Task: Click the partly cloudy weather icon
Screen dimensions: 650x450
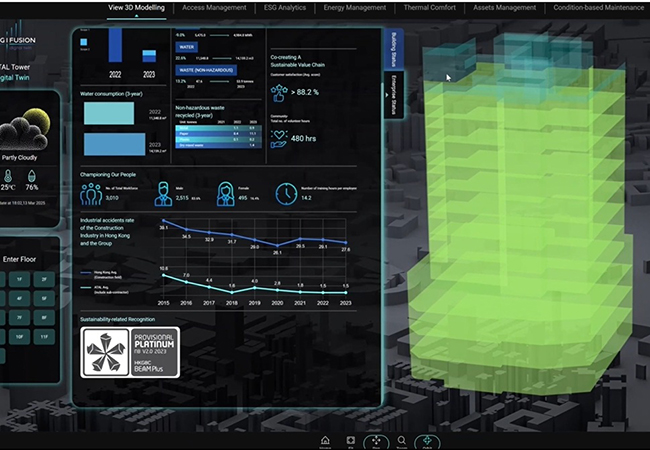Action: pyautogui.click(x=27, y=133)
